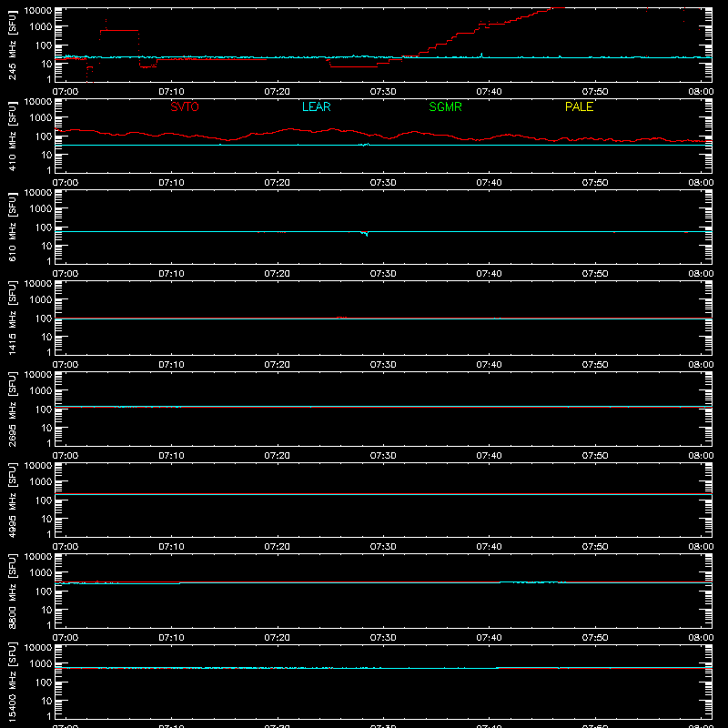Click 07:40 time label under 4995 MHz plot
This screenshot has height=728, width=728.
(x=489, y=547)
